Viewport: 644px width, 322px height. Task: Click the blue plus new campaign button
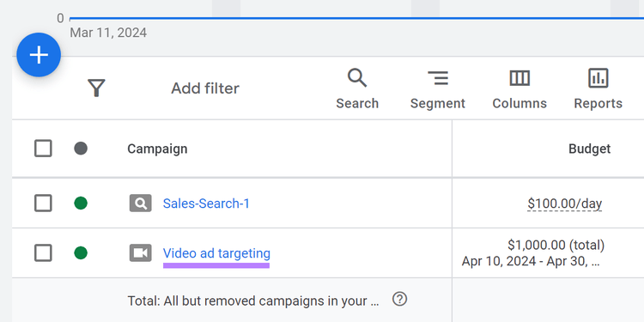[x=39, y=55]
